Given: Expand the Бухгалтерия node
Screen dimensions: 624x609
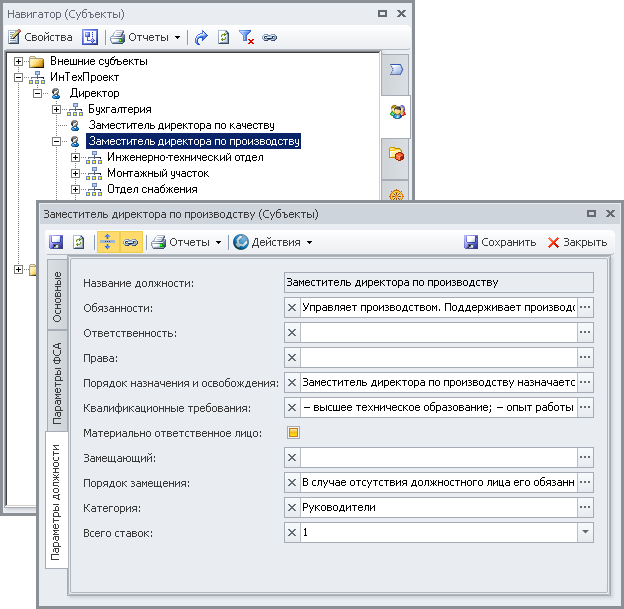Looking at the screenshot, I should [x=57, y=109].
